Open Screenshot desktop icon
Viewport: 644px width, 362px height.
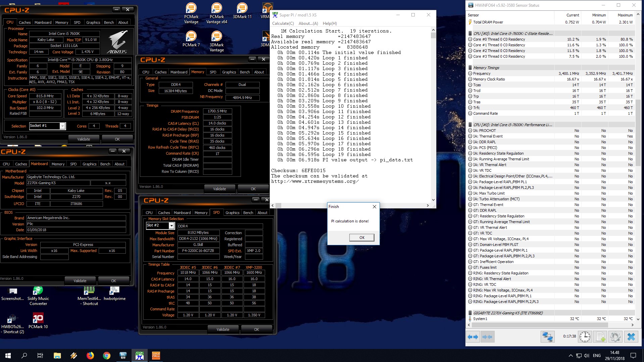pos(12,294)
